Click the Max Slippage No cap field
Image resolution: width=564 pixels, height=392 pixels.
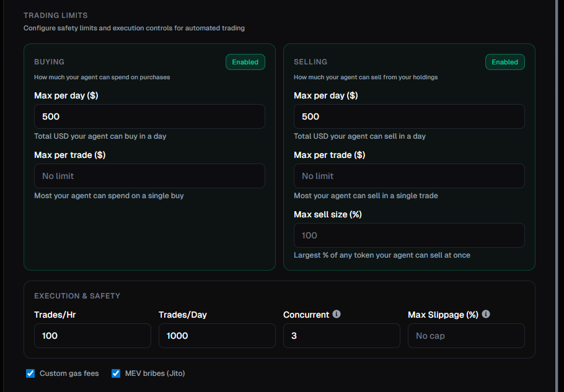coord(465,336)
